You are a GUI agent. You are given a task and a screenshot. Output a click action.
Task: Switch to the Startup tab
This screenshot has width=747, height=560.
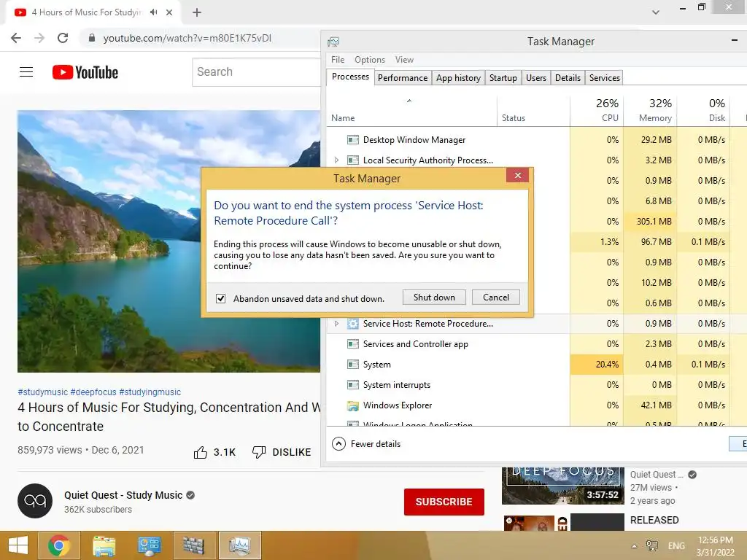[503, 77]
